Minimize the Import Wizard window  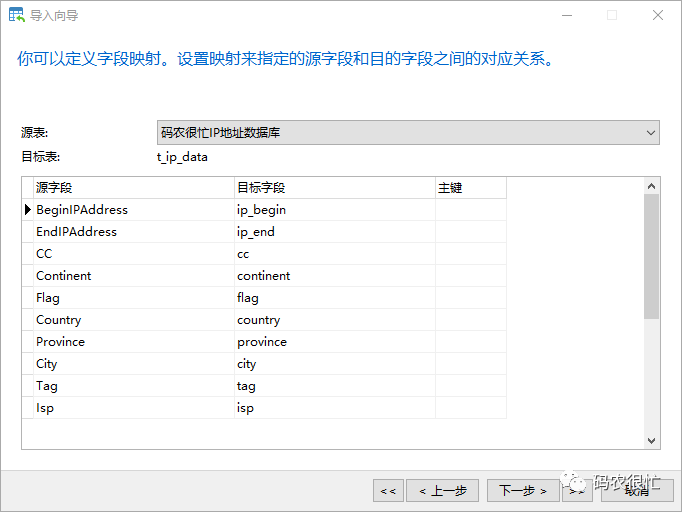coord(567,15)
